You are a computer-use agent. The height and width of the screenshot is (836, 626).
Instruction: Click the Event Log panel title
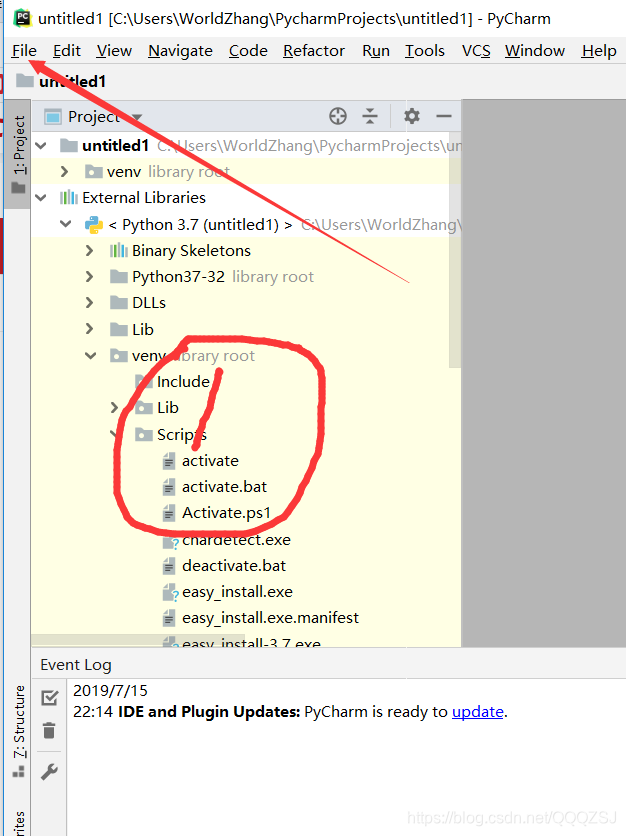(x=76, y=665)
